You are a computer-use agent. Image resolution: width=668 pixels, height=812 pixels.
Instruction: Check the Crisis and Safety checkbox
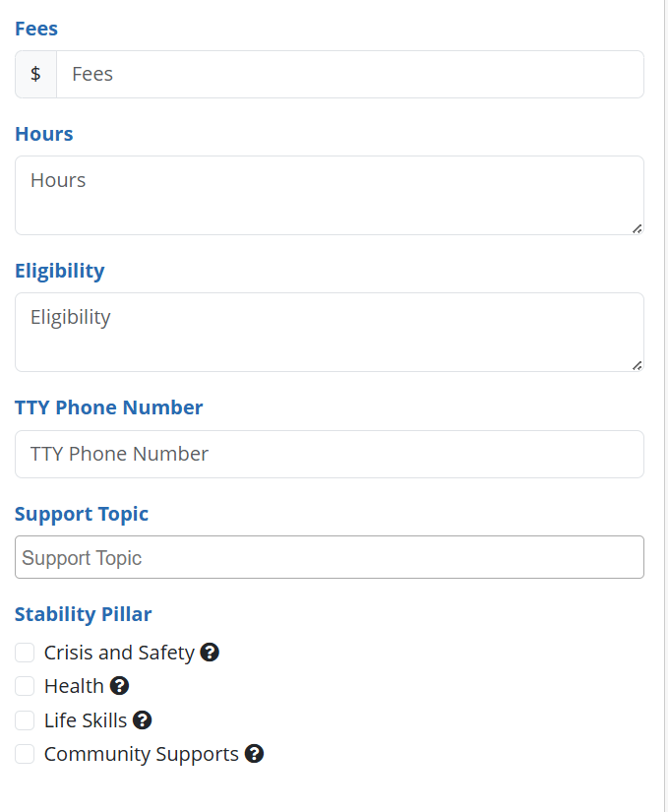coord(25,653)
